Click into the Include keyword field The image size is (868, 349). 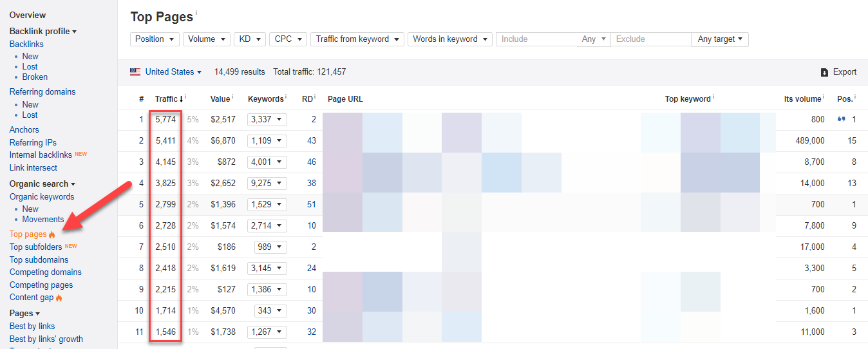(x=537, y=39)
